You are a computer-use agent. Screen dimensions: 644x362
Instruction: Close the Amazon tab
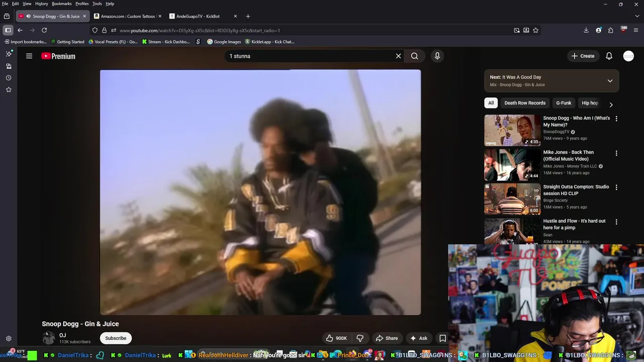[160, 16]
